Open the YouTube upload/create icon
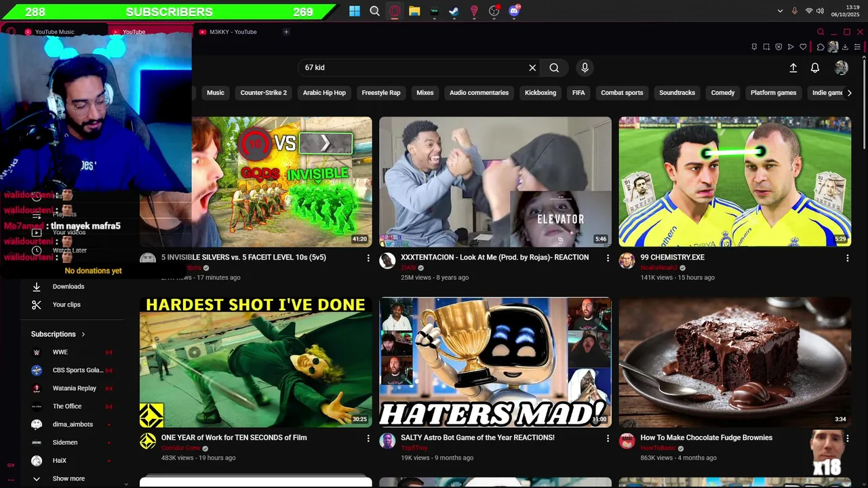This screenshot has height=488, width=868. tap(793, 68)
